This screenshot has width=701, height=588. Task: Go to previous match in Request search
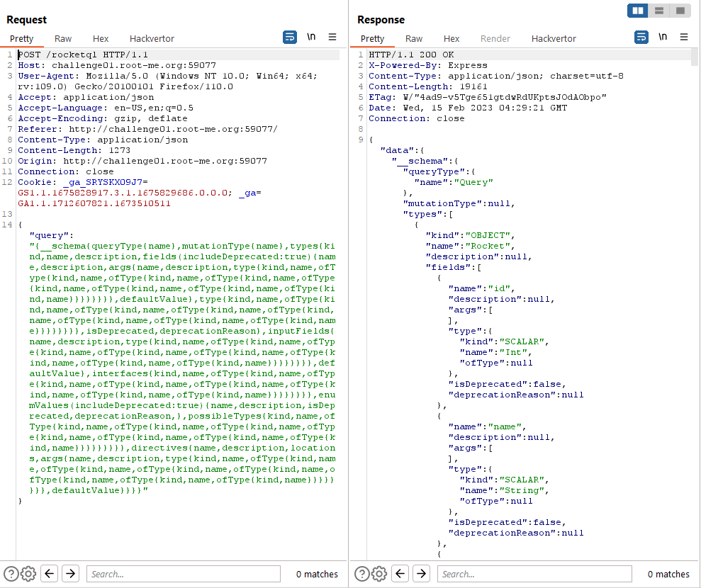point(49,574)
